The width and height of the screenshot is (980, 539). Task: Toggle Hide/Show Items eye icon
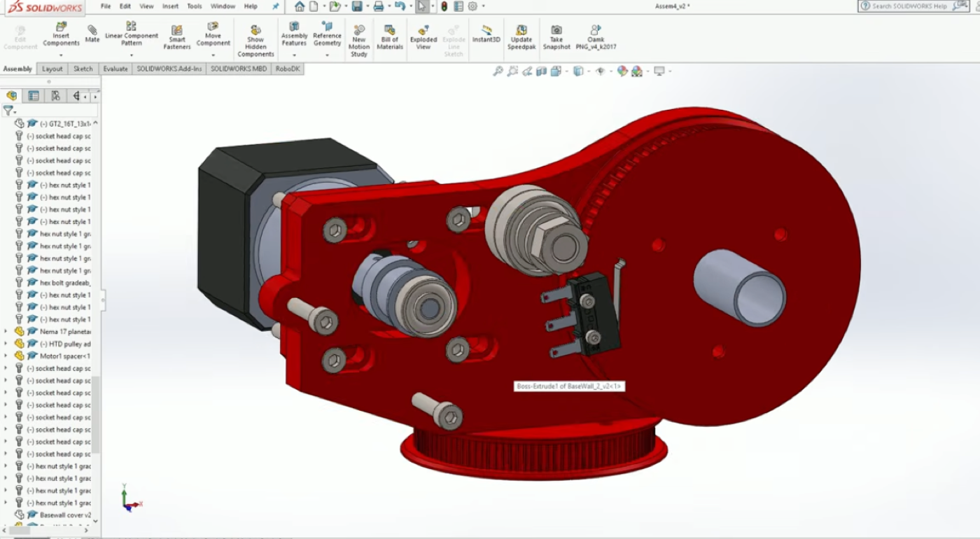pyautogui.click(x=599, y=71)
